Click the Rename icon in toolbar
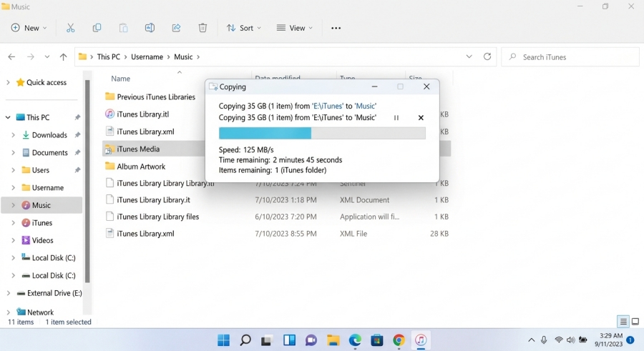644x351 pixels. (150, 28)
